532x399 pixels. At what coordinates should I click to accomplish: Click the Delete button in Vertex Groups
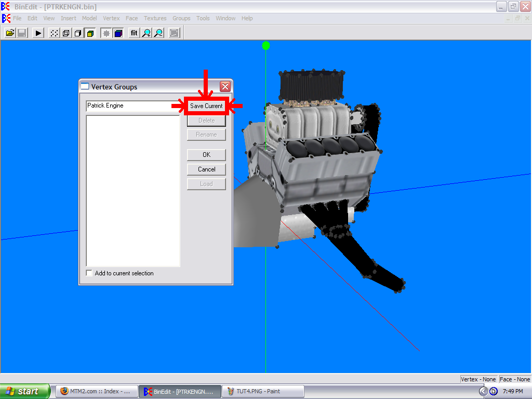pos(206,121)
